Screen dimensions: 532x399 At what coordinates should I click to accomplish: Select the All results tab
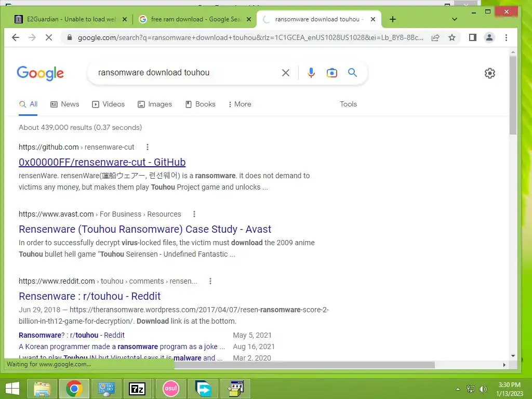[28, 104]
